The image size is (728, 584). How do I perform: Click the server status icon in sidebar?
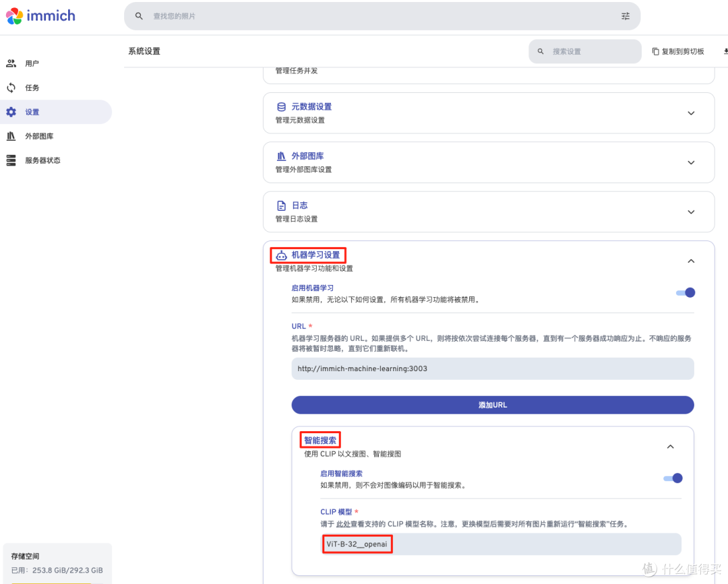[x=11, y=160]
